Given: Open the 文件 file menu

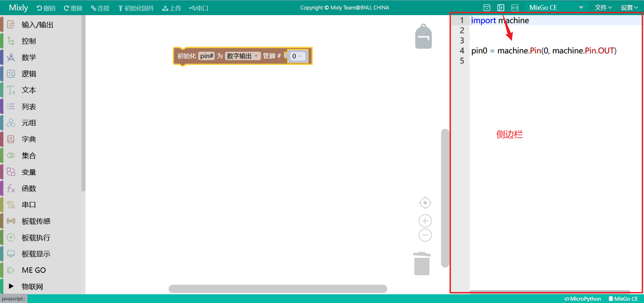Looking at the screenshot, I should [603, 8].
